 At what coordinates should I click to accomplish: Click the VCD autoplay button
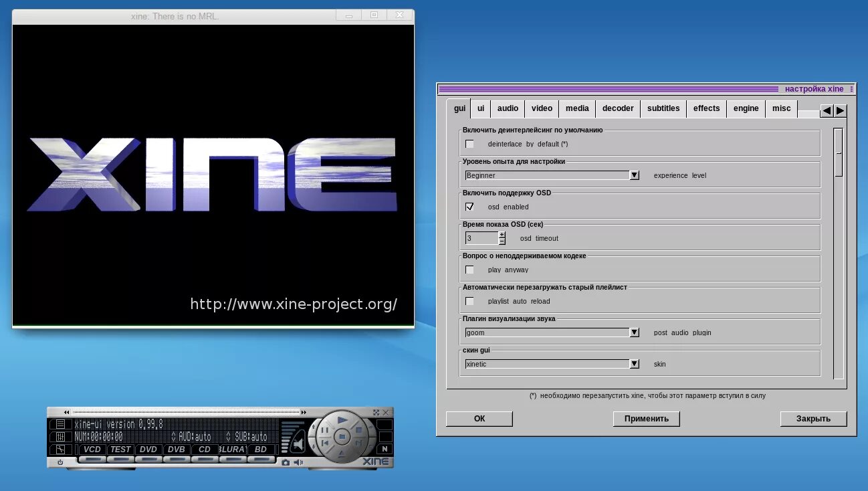coord(92,449)
